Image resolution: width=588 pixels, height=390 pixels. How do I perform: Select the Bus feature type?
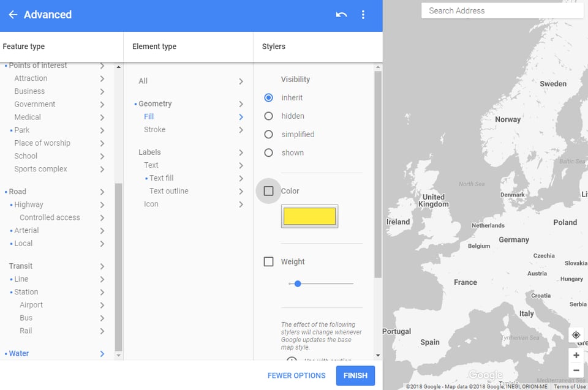[26, 318]
